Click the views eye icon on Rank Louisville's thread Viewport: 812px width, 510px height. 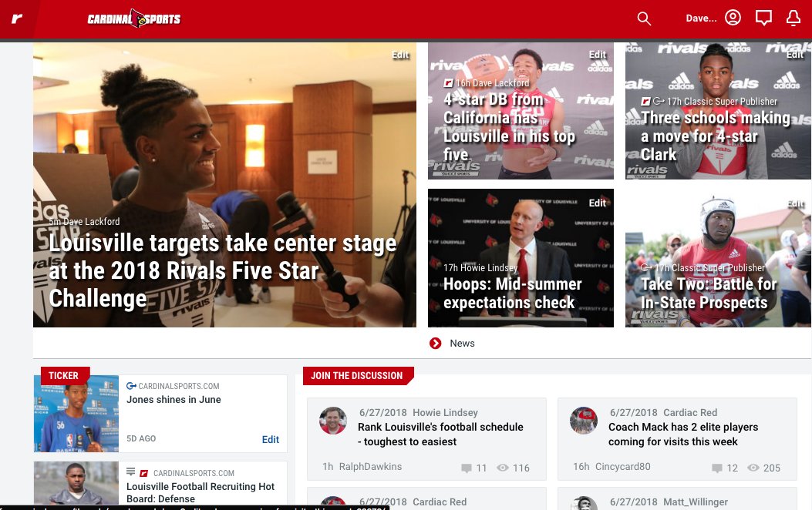click(x=502, y=468)
